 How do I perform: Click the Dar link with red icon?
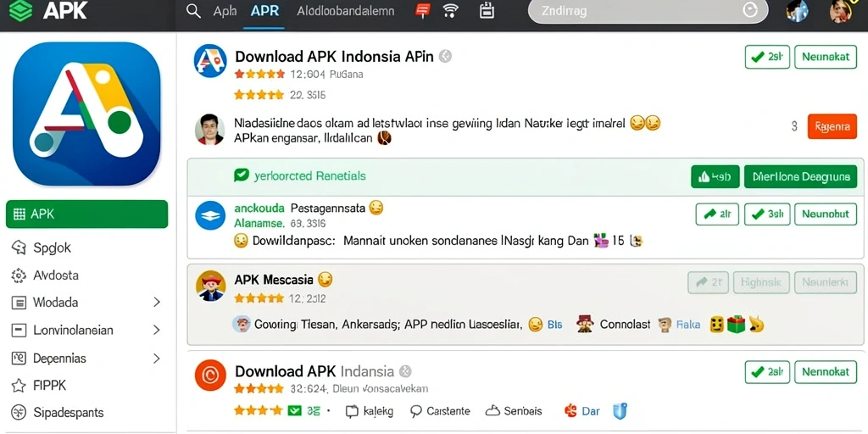581,411
